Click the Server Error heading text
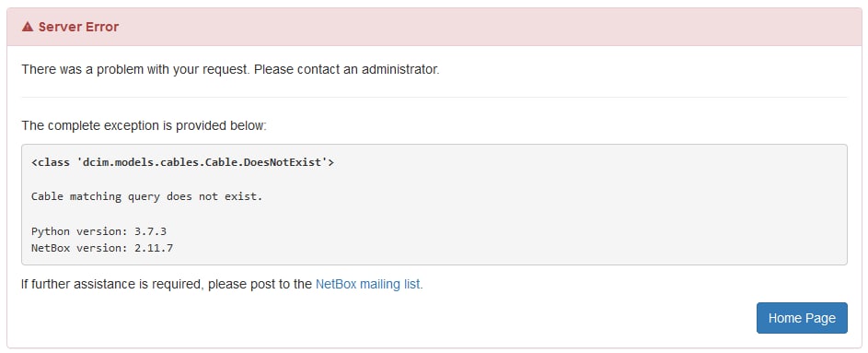This screenshot has height=353, width=868. click(x=78, y=27)
